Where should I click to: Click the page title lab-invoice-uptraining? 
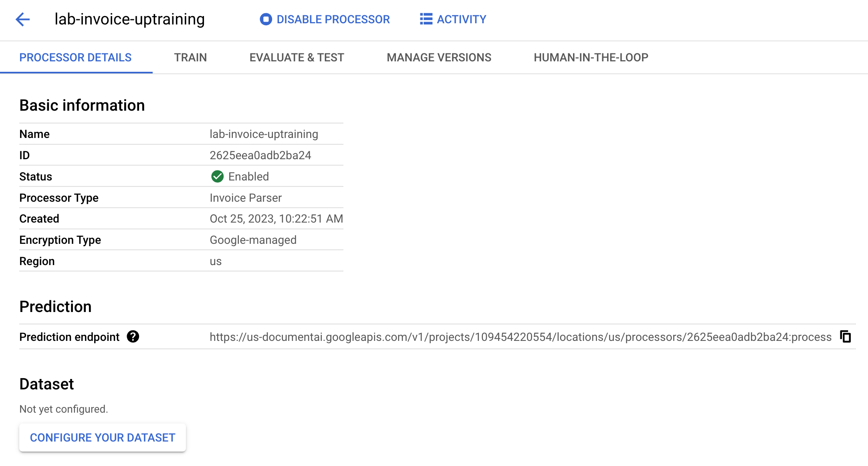coord(129,19)
